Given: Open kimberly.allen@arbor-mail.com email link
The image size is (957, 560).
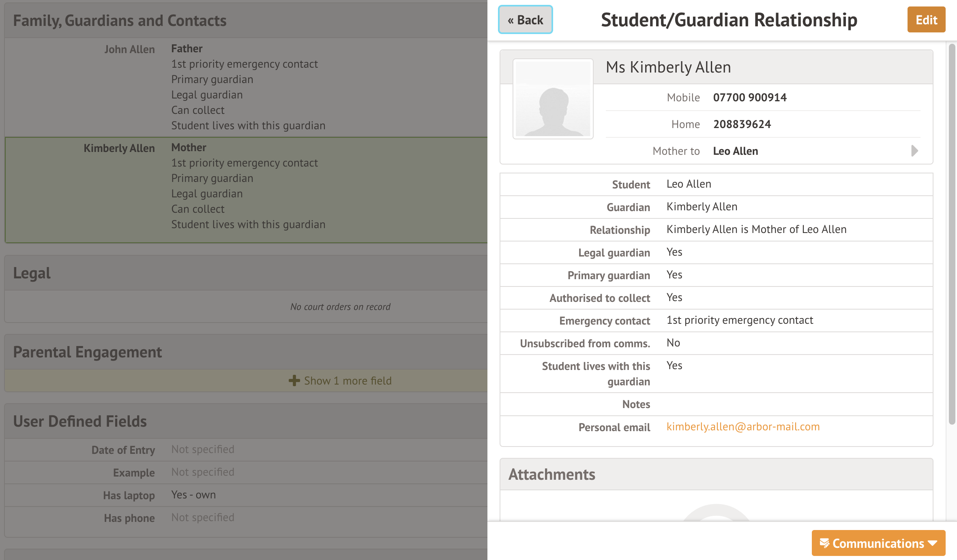Looking at the screenshot, I should coord(743,427).
